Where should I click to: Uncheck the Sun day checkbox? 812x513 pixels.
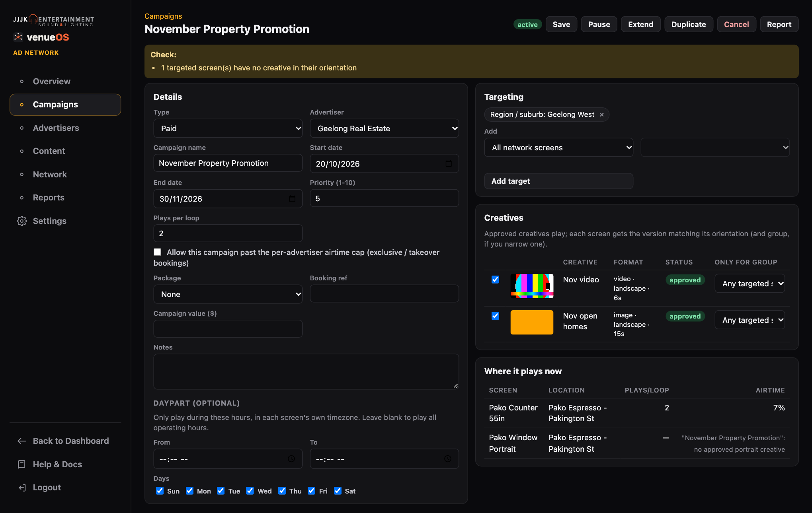[160, 491]
